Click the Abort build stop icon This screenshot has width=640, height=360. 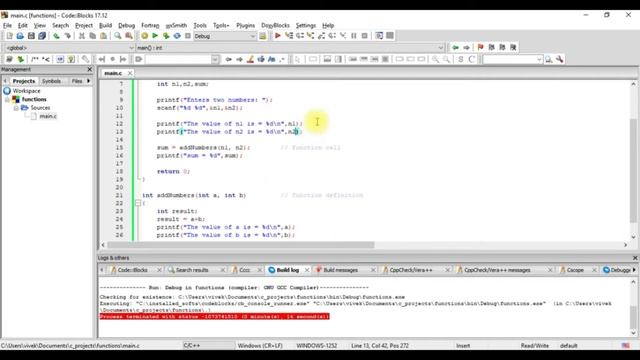(x=188, y=36)
